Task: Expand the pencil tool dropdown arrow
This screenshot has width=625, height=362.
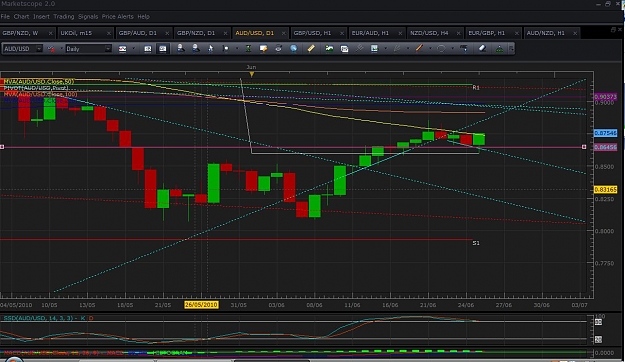Action: (407, 49)
